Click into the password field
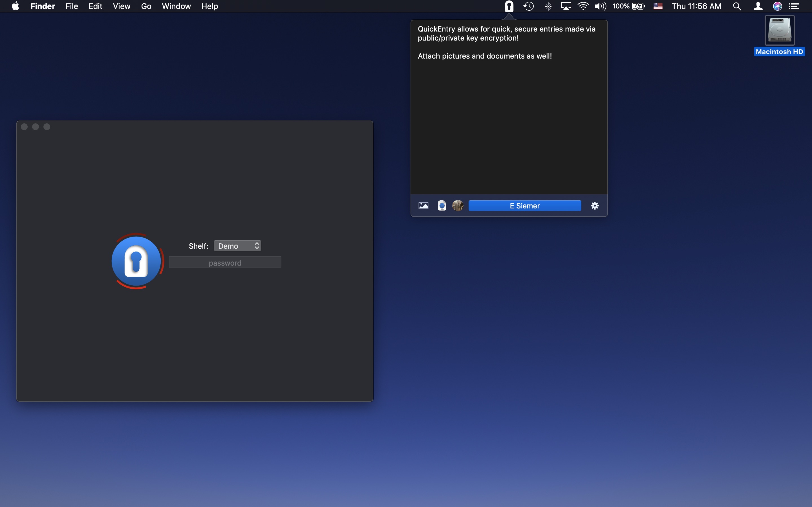The height and width of the screenshot is (507, 812). tap(225, 263)
